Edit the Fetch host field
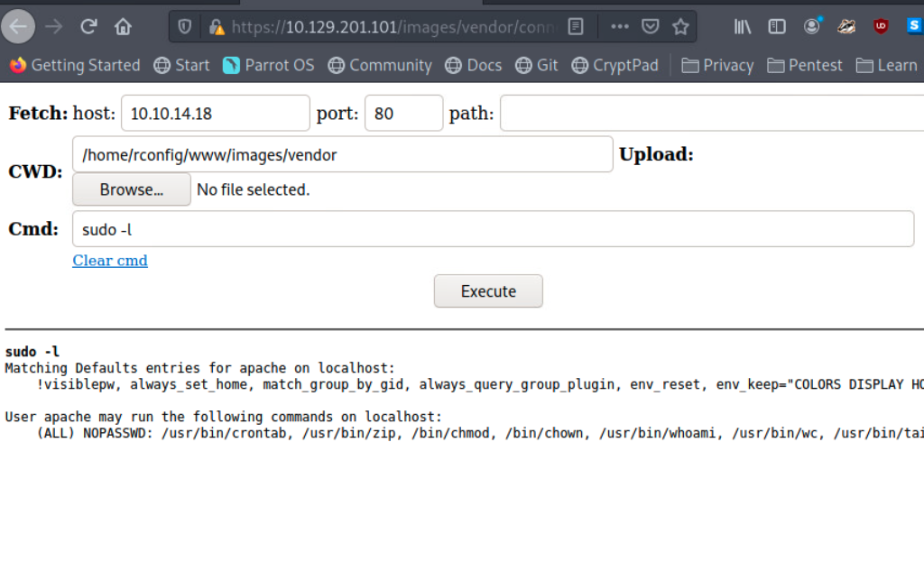Screen dimensions: 924x571 click(215, 113)
